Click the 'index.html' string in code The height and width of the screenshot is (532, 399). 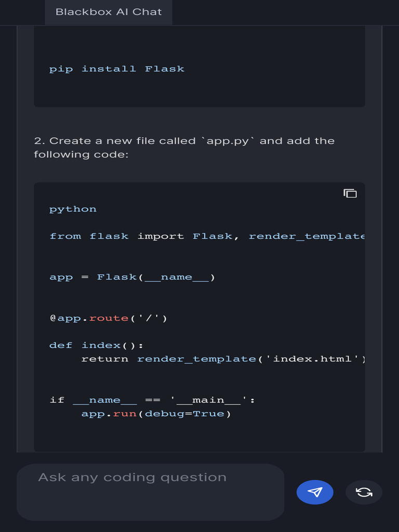315,358
